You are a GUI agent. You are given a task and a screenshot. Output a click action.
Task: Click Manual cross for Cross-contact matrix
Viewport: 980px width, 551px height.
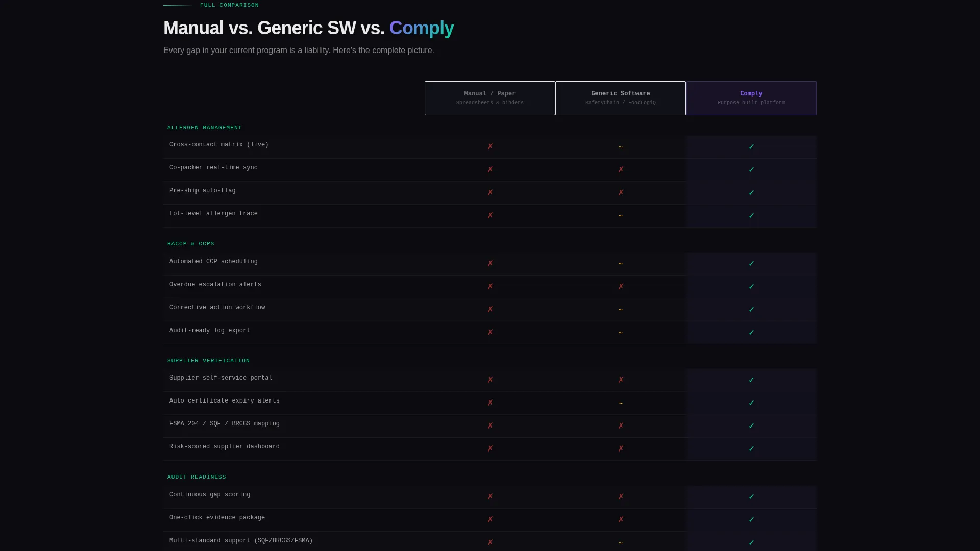coord(490,147)
